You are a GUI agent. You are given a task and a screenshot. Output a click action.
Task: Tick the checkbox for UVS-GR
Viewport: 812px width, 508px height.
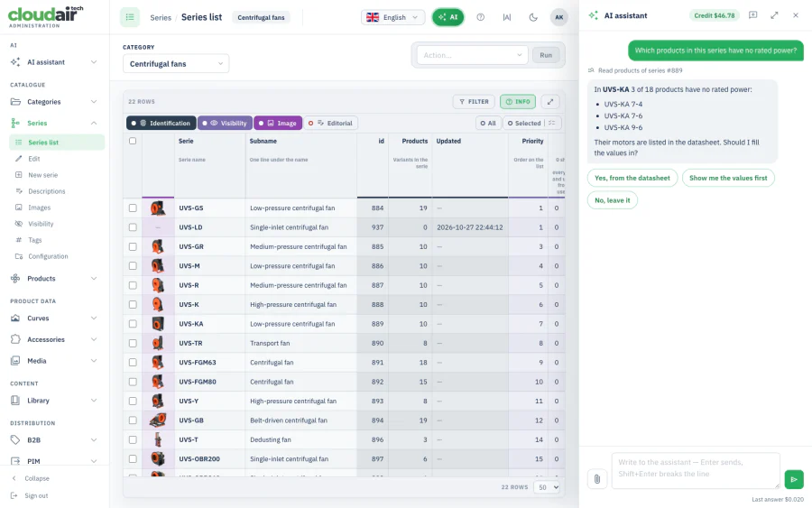click(x=133, y=246)
